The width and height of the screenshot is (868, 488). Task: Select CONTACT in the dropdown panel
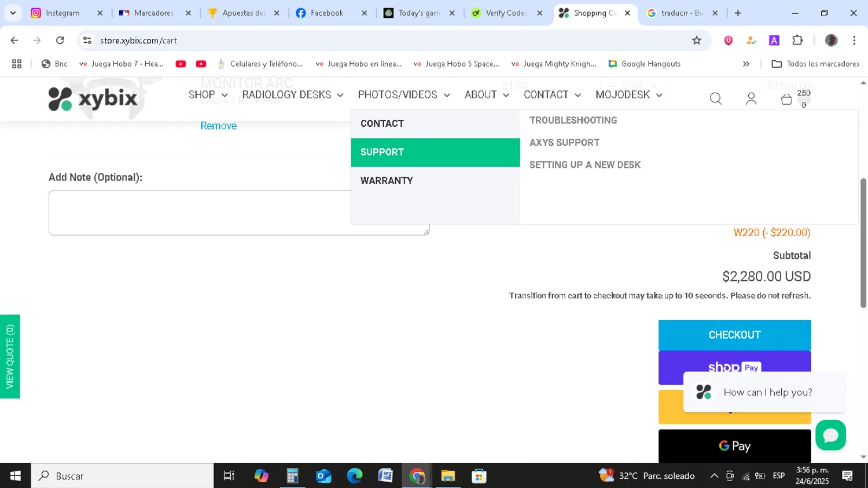point(435,124)
